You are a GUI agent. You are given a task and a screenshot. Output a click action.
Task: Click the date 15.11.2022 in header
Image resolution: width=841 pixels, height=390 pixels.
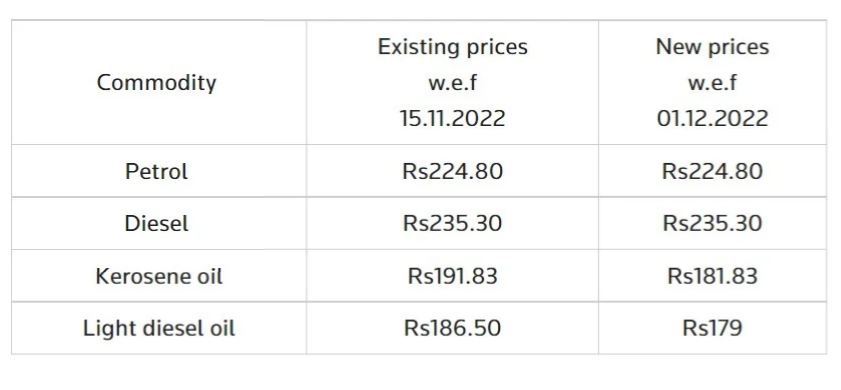coord(452,119)
